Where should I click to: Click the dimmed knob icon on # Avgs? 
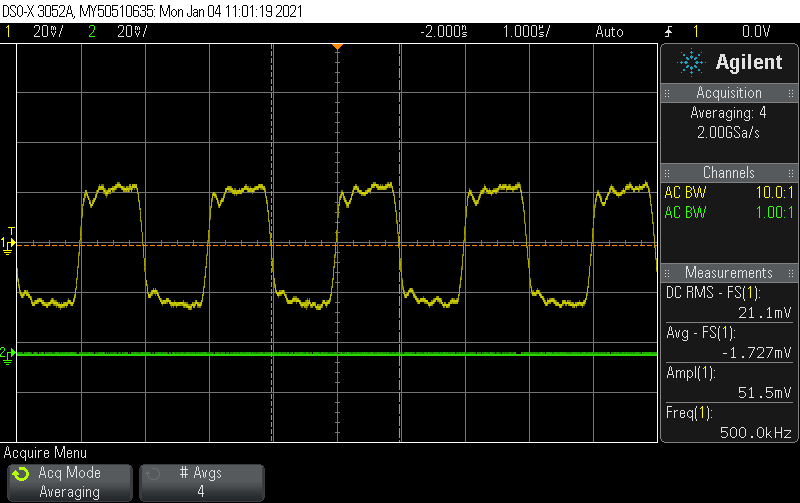[153, 473]
